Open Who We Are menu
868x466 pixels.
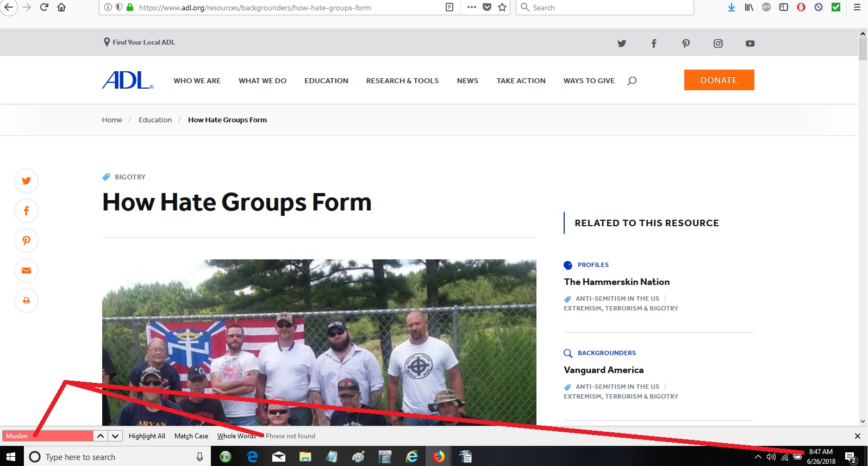coord(197,80)
